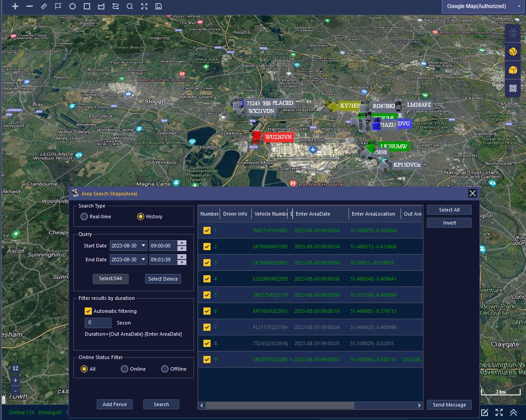Screen dimensions: 526x420
Task: Choose the Offline status filter option
Action: (165, 369)
